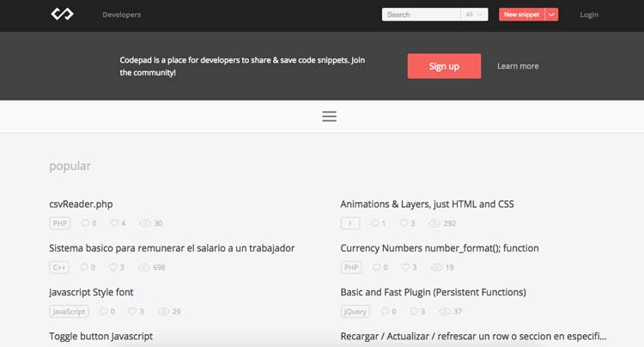Click eye icon beside 37 views
The image size is (644, 347).
(x=445, y=311)
